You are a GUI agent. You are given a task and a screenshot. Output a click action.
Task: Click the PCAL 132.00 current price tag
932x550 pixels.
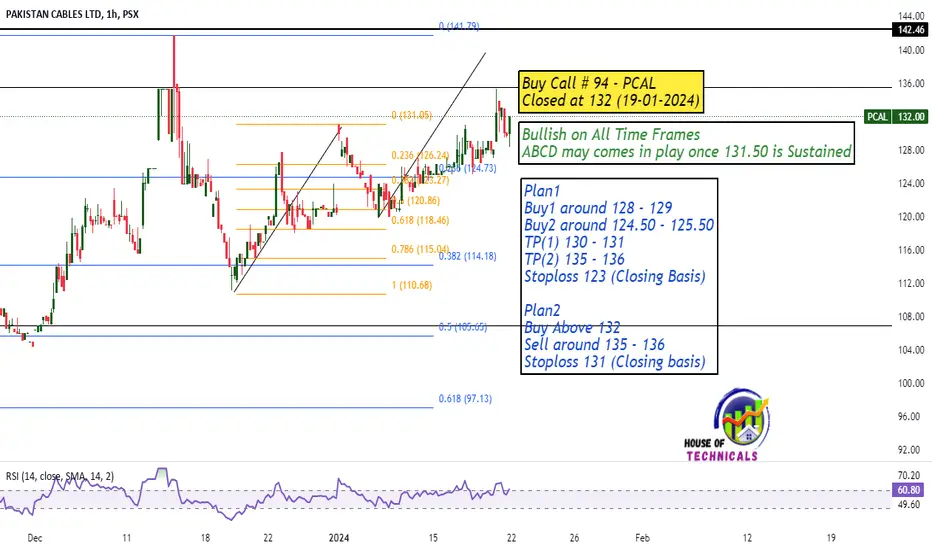[895, 117]
